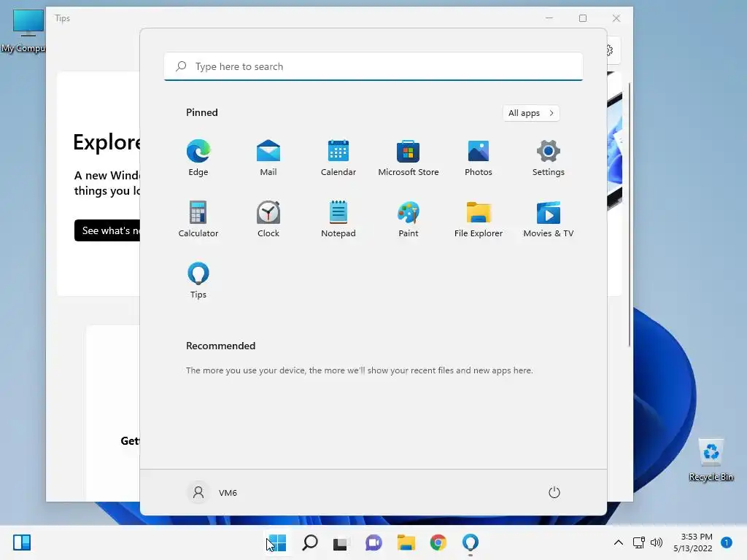Launch the Calculator app
Viewport: 747px width, 560px height.
198,219
